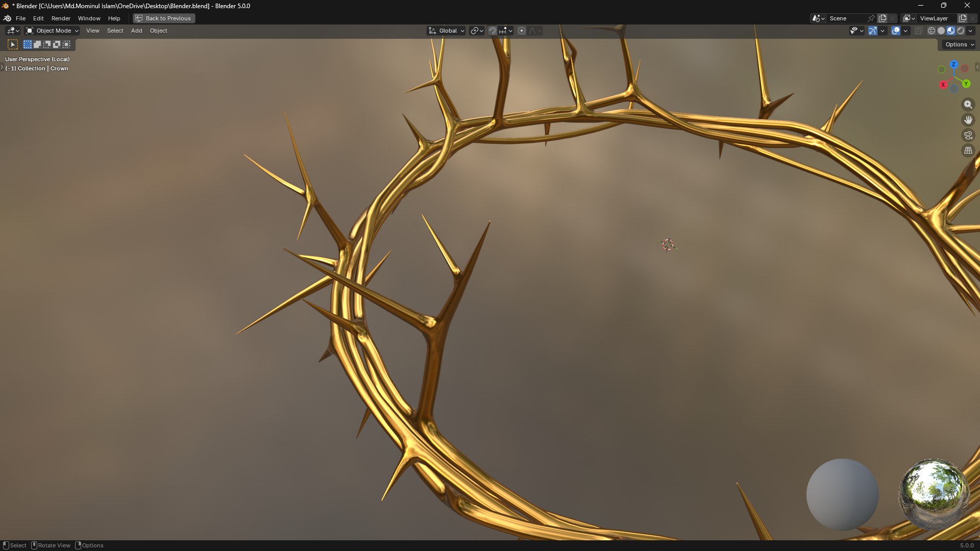Screen dimensions: 980x551
Task: Toggle the show overlays button
Action: (896, 31)
